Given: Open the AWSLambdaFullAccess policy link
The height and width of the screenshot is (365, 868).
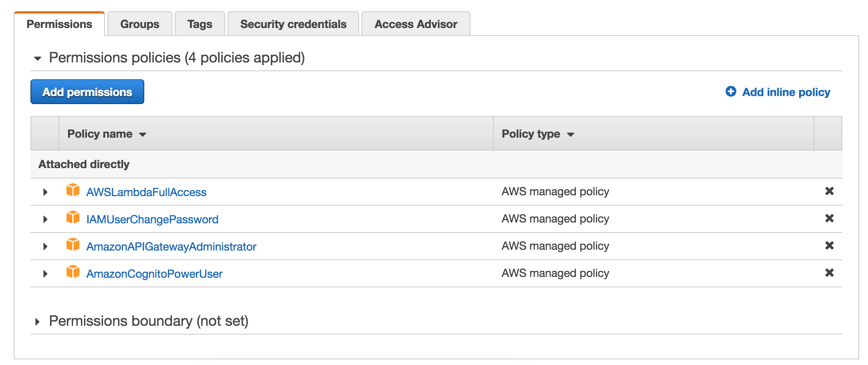Looking at the screenshot, I should point(147,192).
